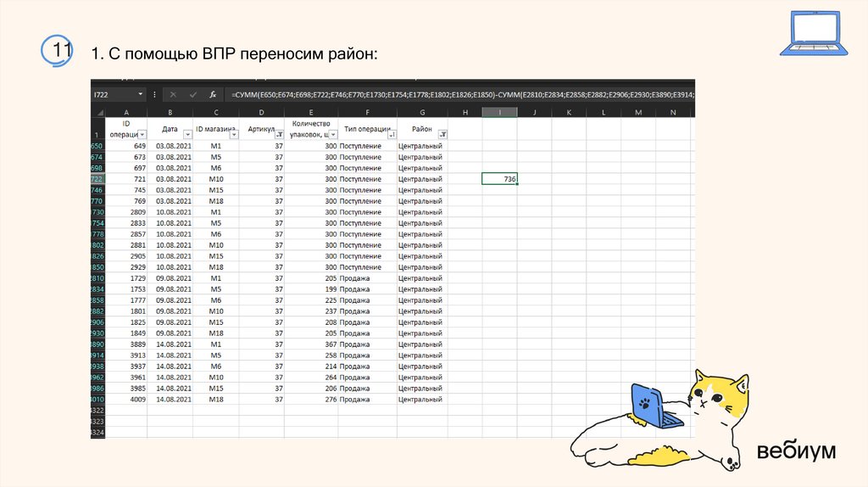Viewport: 868px width, 487px height.
Task: Select column L header
Action: (x=604, y=113)
